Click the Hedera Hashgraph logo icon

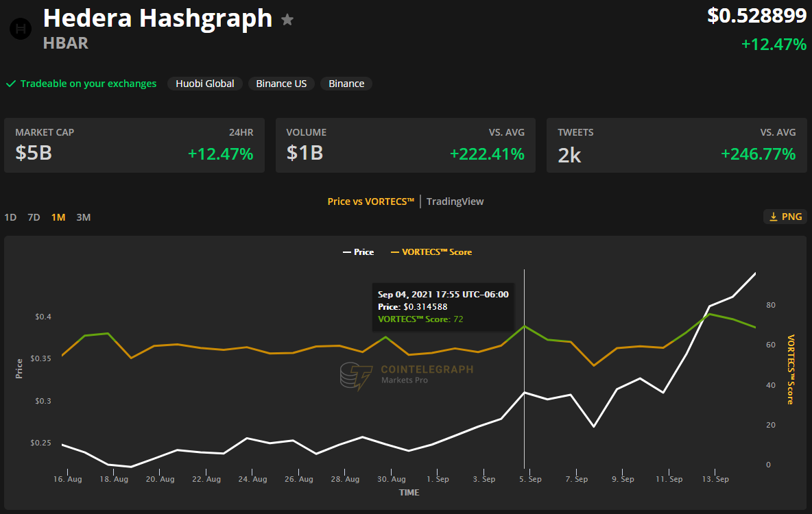(21, 29)
